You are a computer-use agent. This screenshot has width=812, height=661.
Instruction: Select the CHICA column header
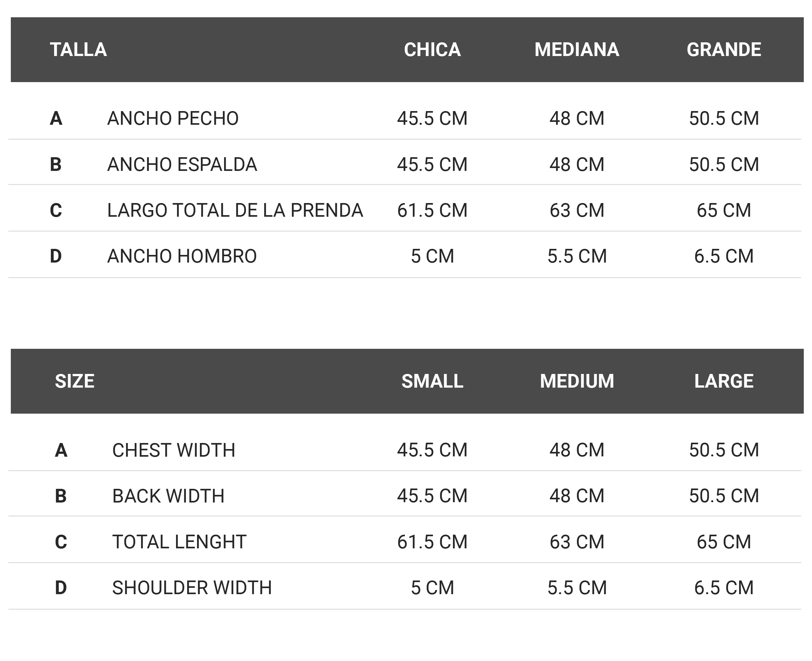[432, 50]
